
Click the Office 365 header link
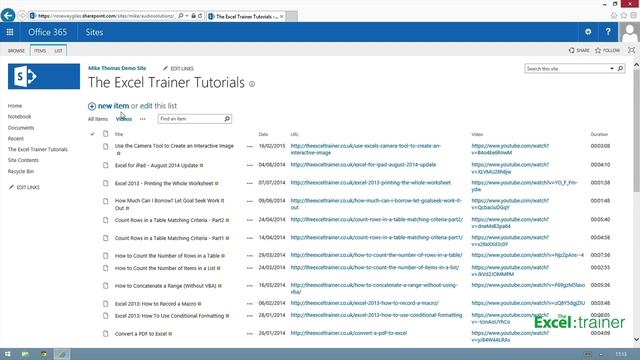[47, 32]
